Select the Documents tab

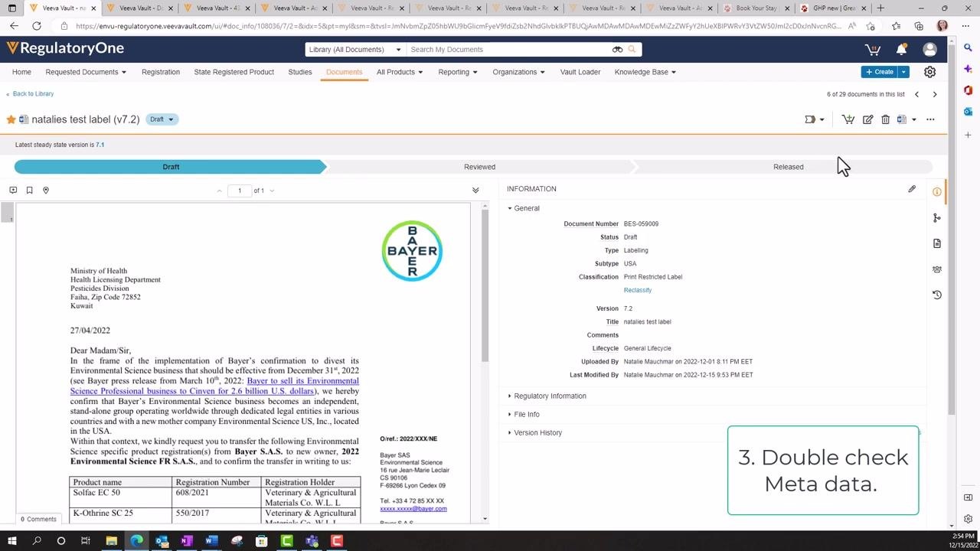coord(344,72)
